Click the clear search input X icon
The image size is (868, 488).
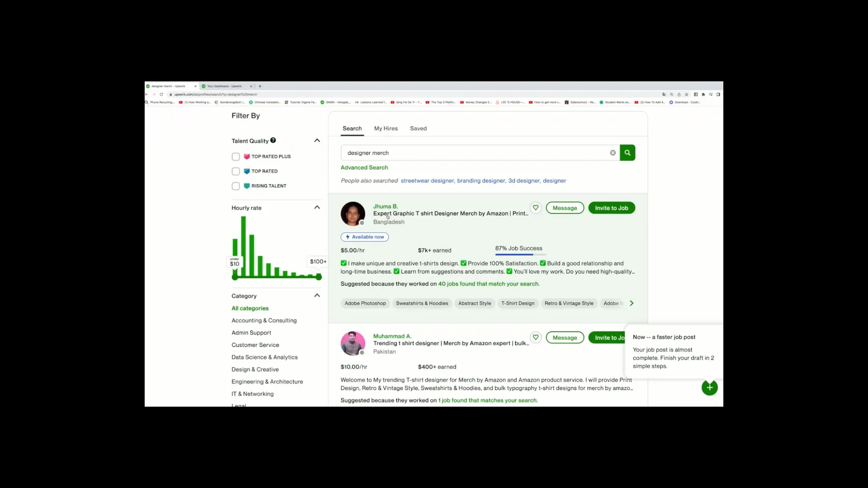coord(613,153)
